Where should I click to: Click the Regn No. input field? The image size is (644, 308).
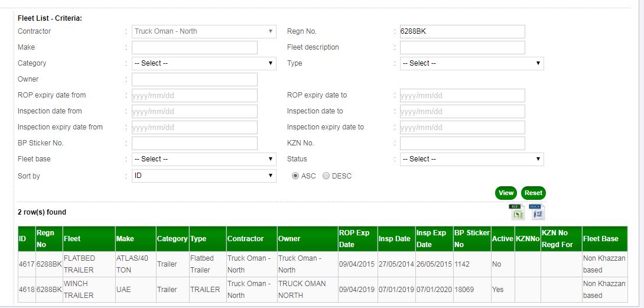point(462,31)
